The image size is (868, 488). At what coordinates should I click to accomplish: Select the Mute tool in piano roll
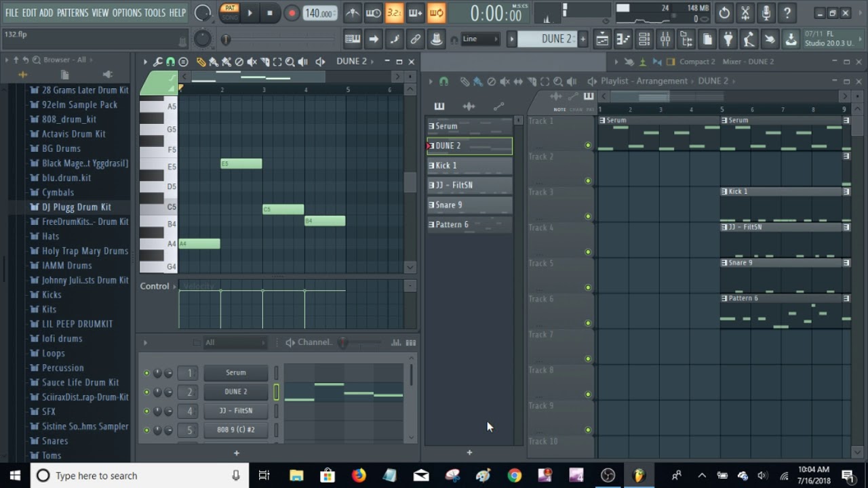click(x=252, y=62)
